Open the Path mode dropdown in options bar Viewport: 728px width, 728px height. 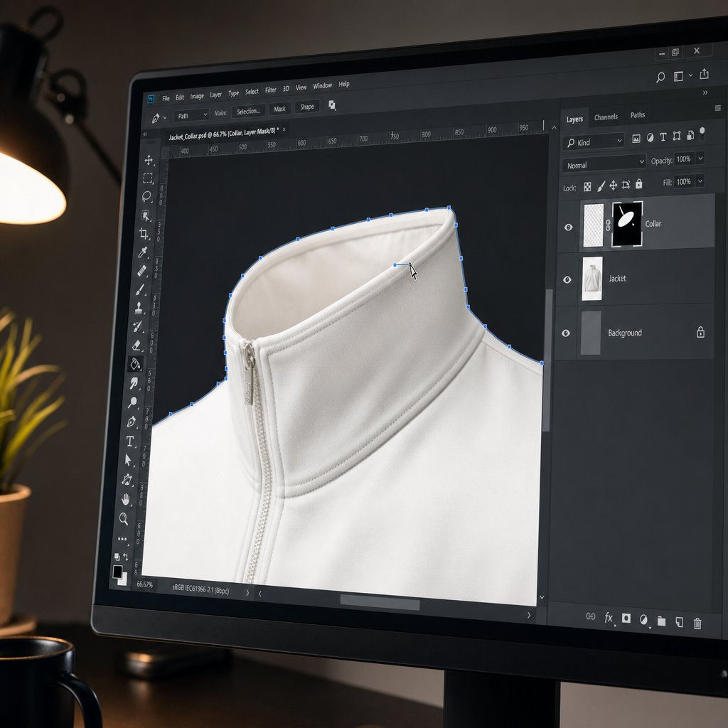coord(191,115)
